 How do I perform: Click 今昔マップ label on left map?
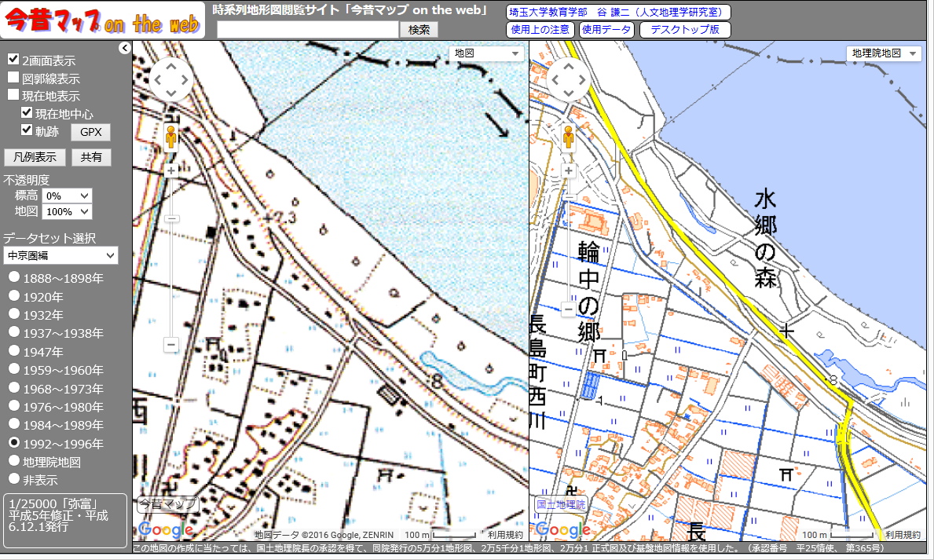[x=167, y=504]
